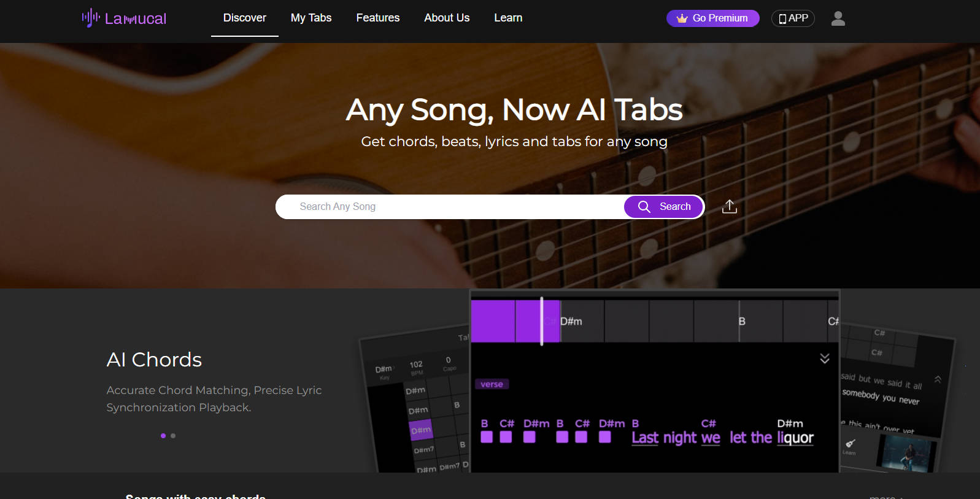Click the white playhead on chord timeline
Viewport: 980px width, 499px height.
[x=541, y=321]
